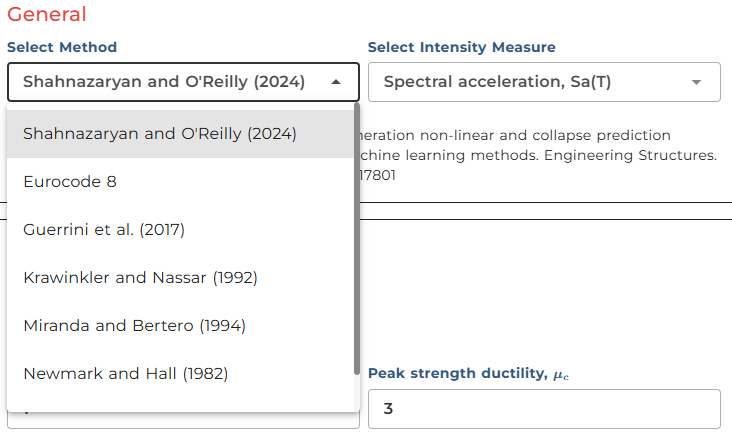
Task: Select the Eurocode 8 method option
Action: coord(76,181)
